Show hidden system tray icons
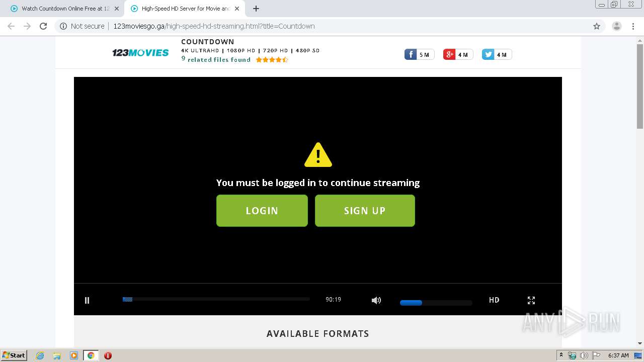644x362 pixels. pos(561,355)
